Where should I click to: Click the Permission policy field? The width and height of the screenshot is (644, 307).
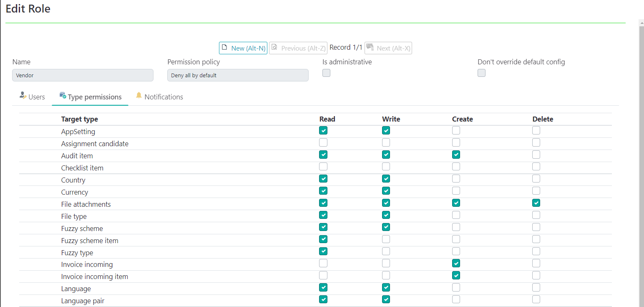238,75
